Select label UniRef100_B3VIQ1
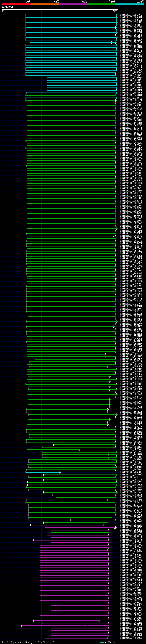Viewport: 146px width, 644px height. (x=131, y=78)
